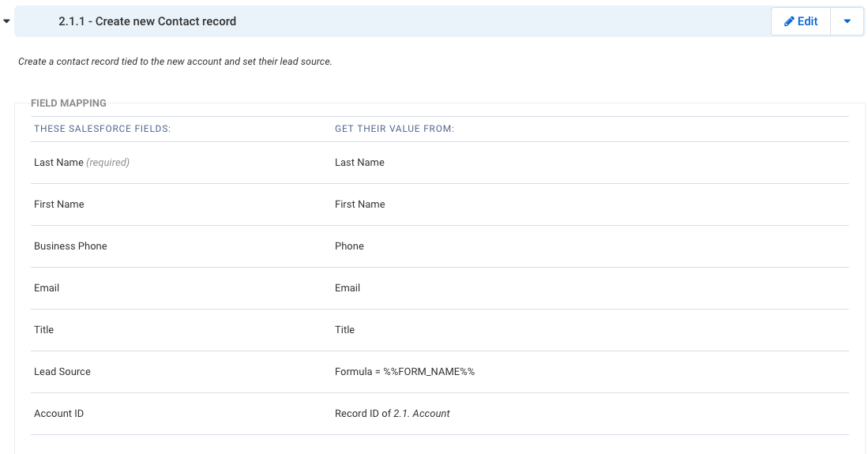Open the dropdown arrow beside Edit

coord(847,21)
